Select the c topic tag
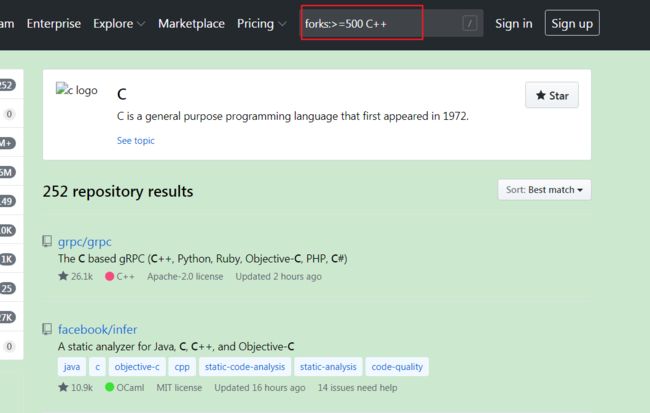The image size is (650, 413). (x=97, y=367)
